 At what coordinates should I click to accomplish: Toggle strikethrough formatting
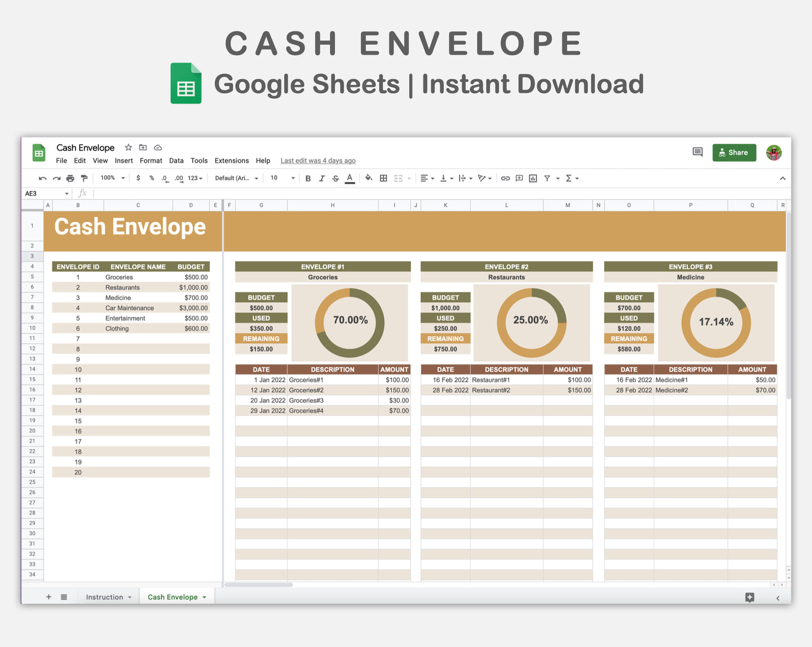(335, 178)
